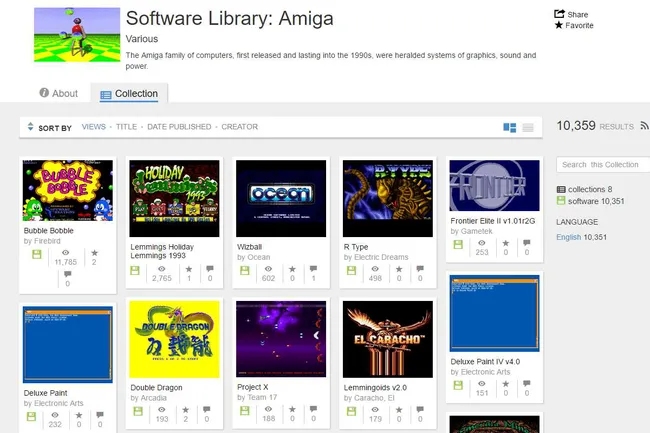650x433 pixels.
Task: Click the views eye icon on Bubble Bobble
Action: pos(65,252)
